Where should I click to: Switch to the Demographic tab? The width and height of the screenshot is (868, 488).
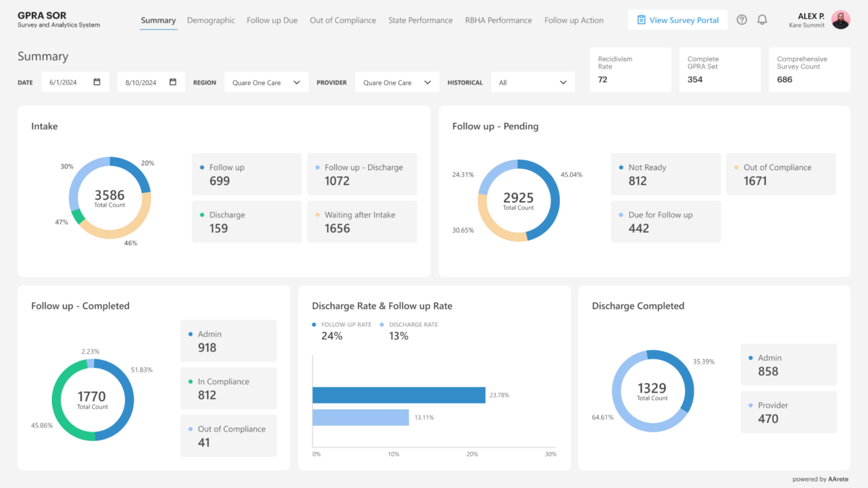pyautogui.click(x=210, y=20)
